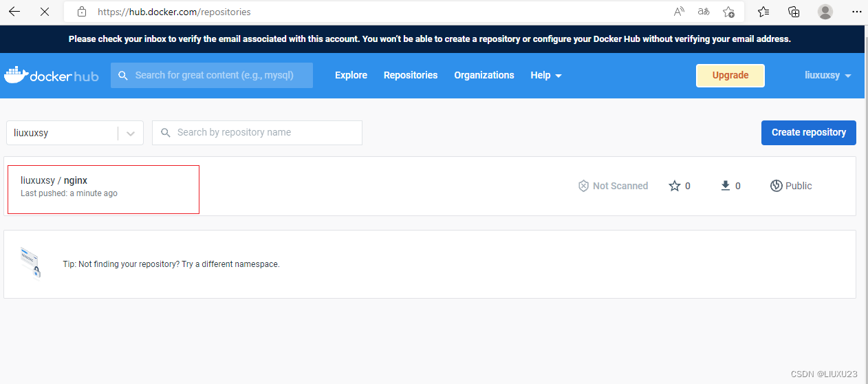Click Create repository button
This screenshot has width=868, height=384.
point(809,133)
